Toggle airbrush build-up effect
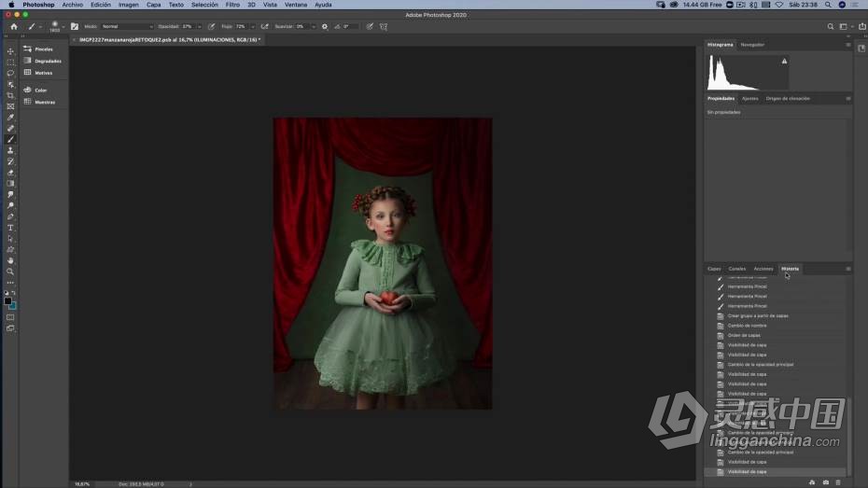 pyautogui.click(x=265, y=26)
